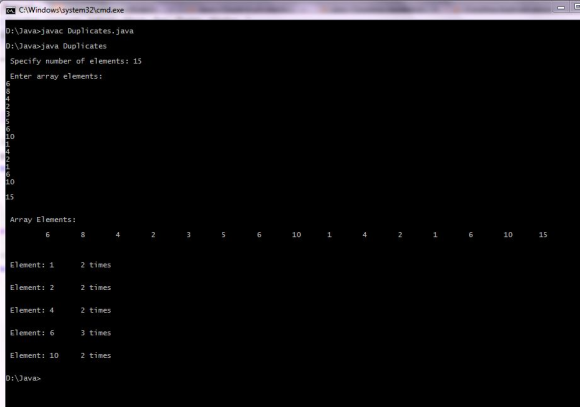Click the maximize button of cmd window
Viewport: 580px width, 407px height.
pyautogui.click(x=576, y=8)
